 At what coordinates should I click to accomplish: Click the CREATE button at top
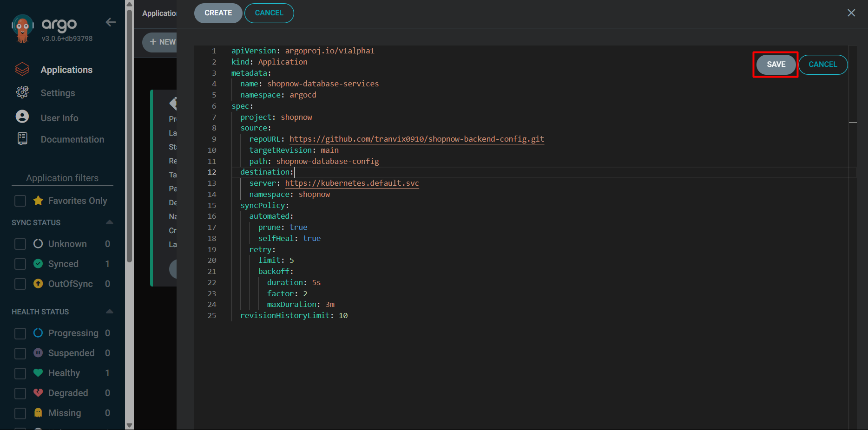coord(218,13)
